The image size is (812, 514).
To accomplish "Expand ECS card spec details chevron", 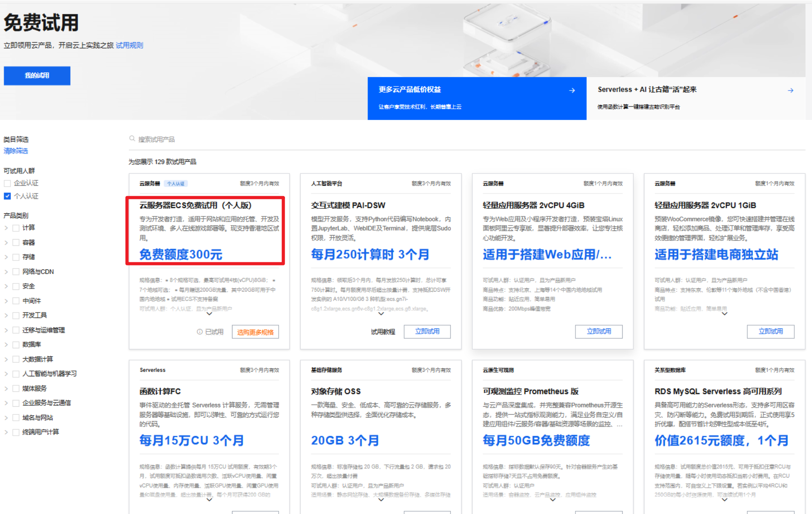I will pos(209,314).
